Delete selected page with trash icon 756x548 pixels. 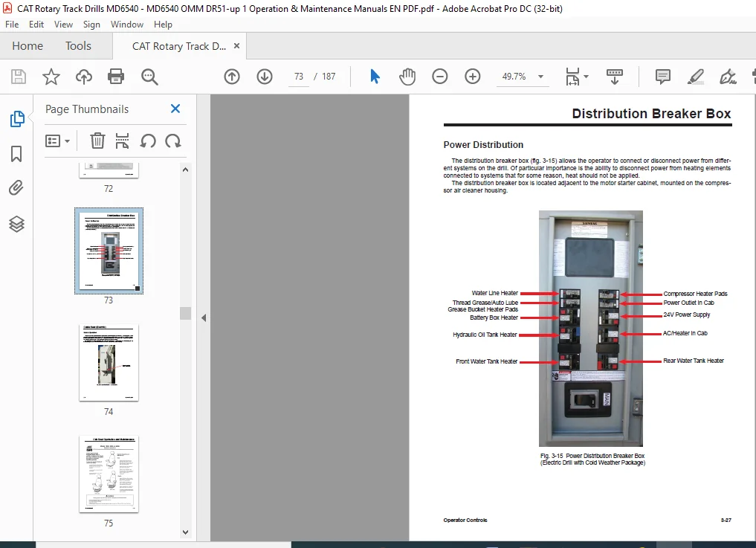(x=97, y=141)
